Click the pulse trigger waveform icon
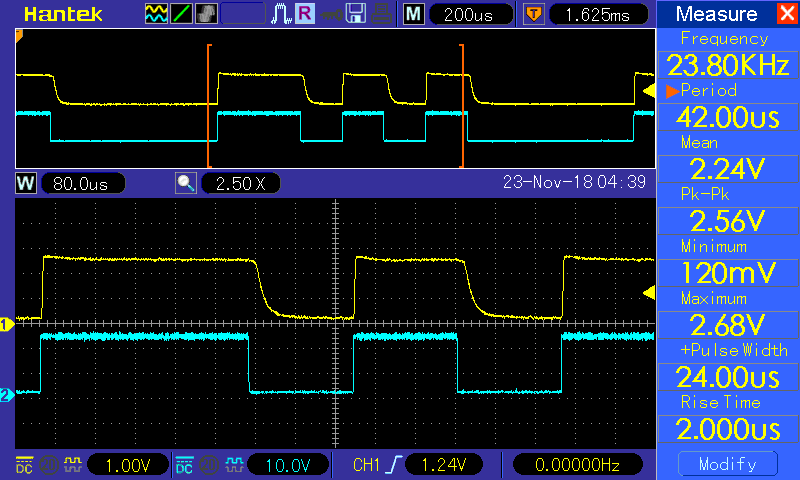The image size is (800, 480). (x=280, y=14)
